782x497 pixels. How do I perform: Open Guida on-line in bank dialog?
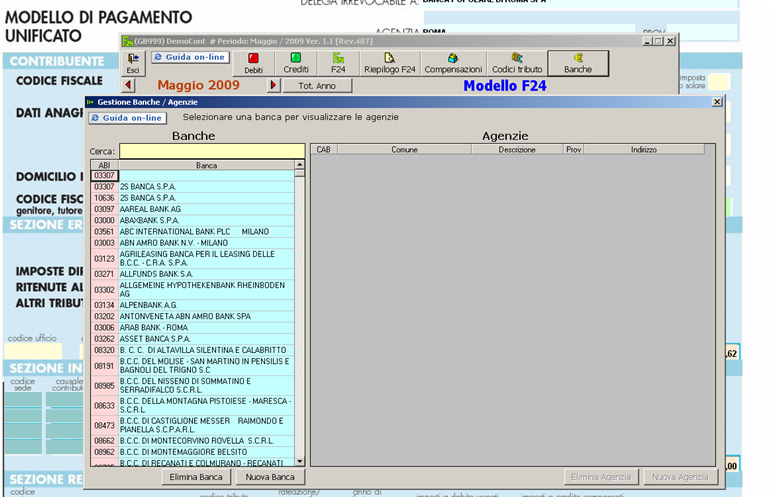point(127,118)
